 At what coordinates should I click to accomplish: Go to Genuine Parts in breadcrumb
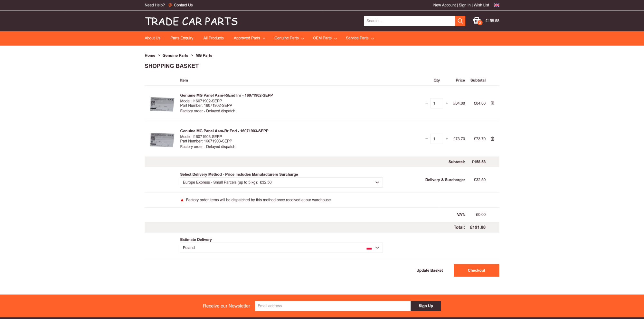pos(175,56)
